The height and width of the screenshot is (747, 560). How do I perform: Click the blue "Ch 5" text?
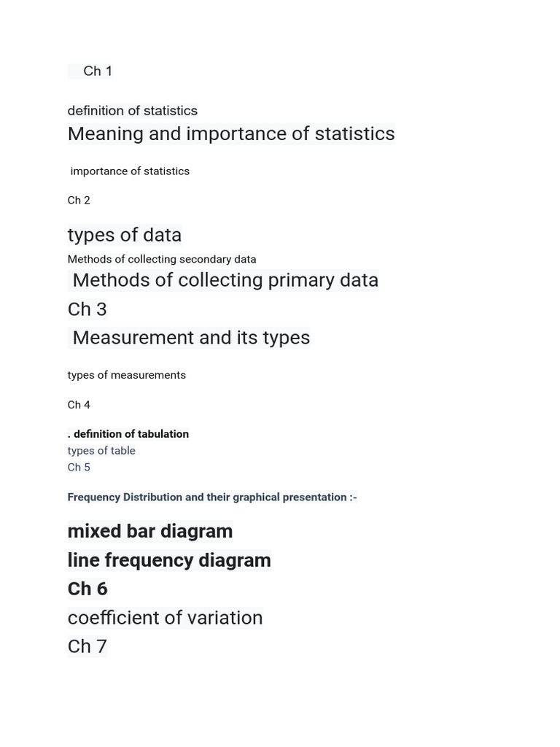tap(79, 468)
